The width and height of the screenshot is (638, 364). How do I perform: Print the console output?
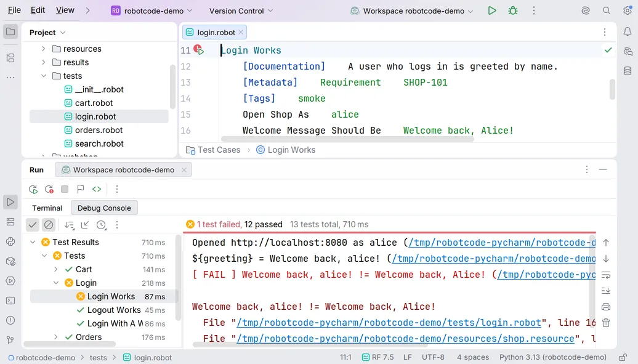(x=606, y=307)
